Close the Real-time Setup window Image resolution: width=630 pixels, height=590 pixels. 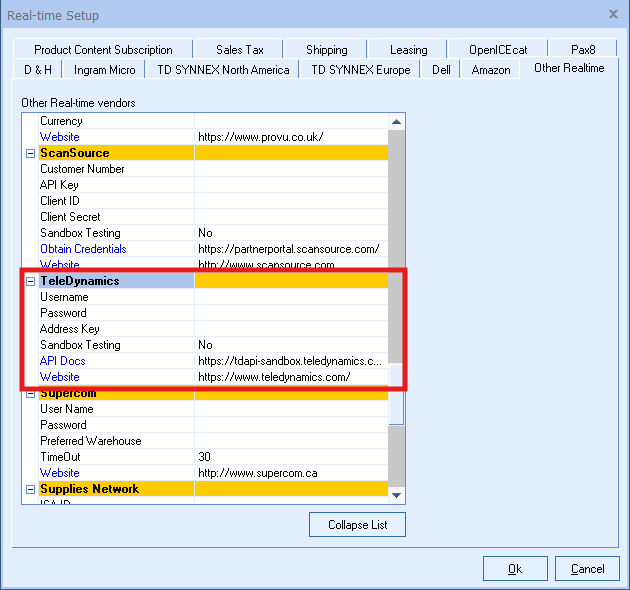[x=613, y=14]
